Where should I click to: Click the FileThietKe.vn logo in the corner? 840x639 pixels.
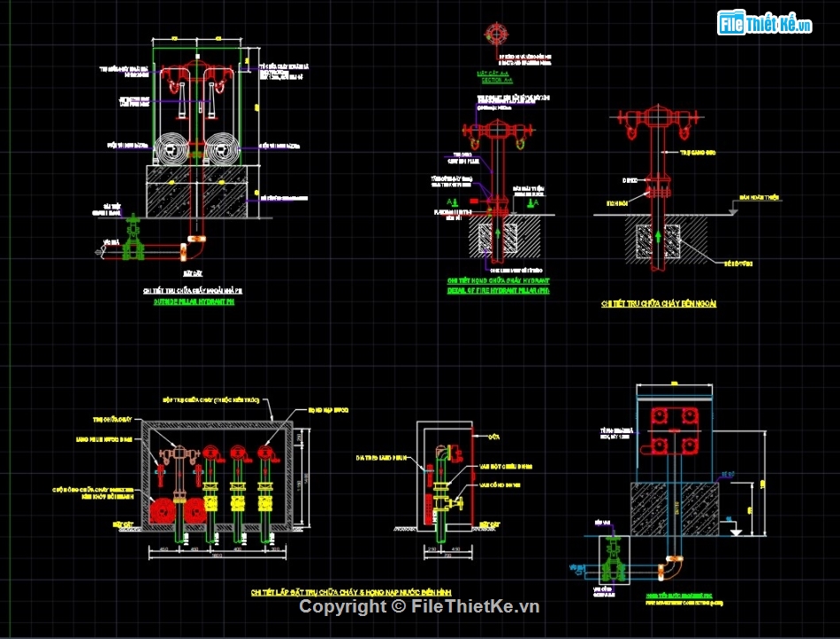click(x=766, y=24)
